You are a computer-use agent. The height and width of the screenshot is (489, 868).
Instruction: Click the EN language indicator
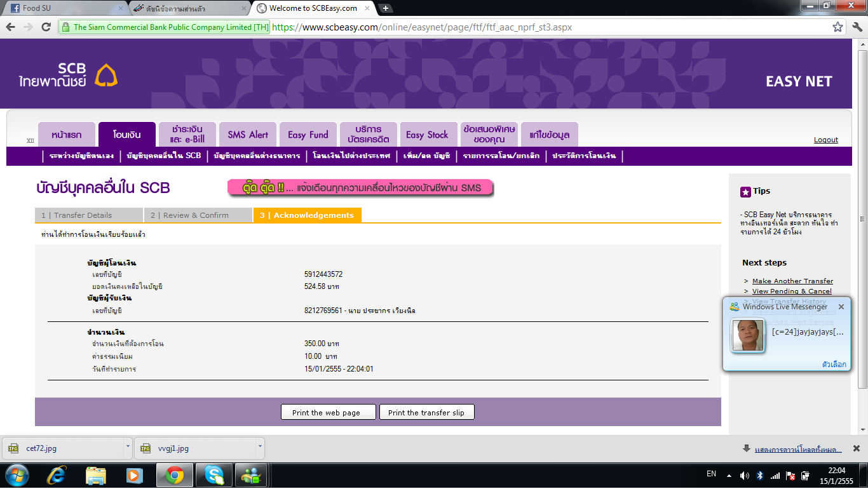click(x=712, y=474)
